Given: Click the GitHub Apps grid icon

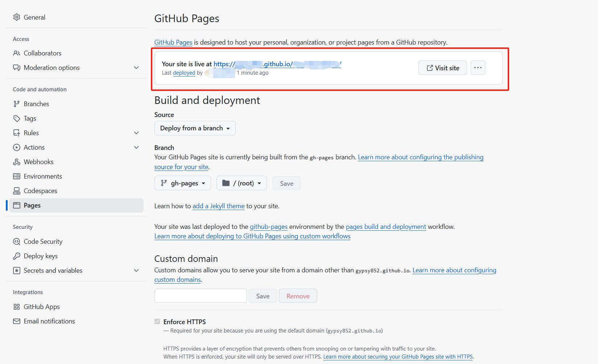Looking at the screenshot, I should tap(17, 307).
